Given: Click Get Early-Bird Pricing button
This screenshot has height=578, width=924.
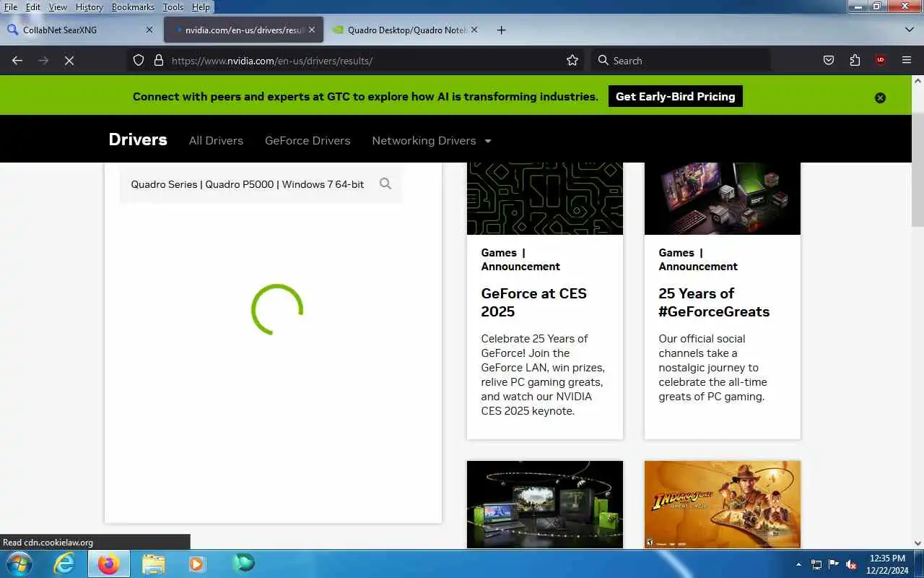Looking at the screenshot, I should (x=675, y=96).
